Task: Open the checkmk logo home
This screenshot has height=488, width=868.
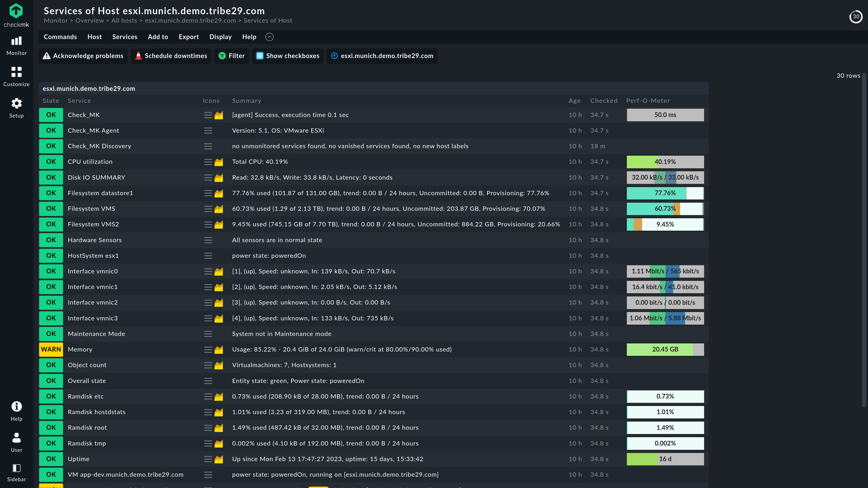Action: [16, 15]
